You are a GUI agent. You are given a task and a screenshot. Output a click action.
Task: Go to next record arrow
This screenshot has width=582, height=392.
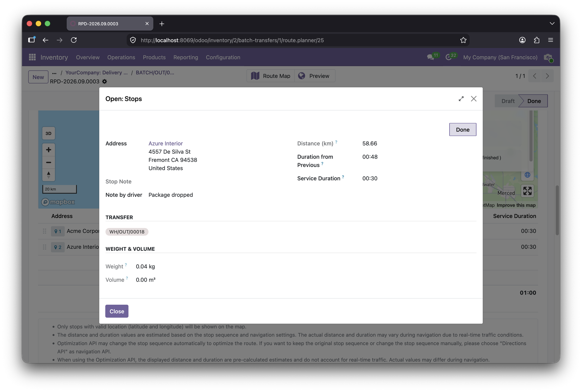(547, 76)
